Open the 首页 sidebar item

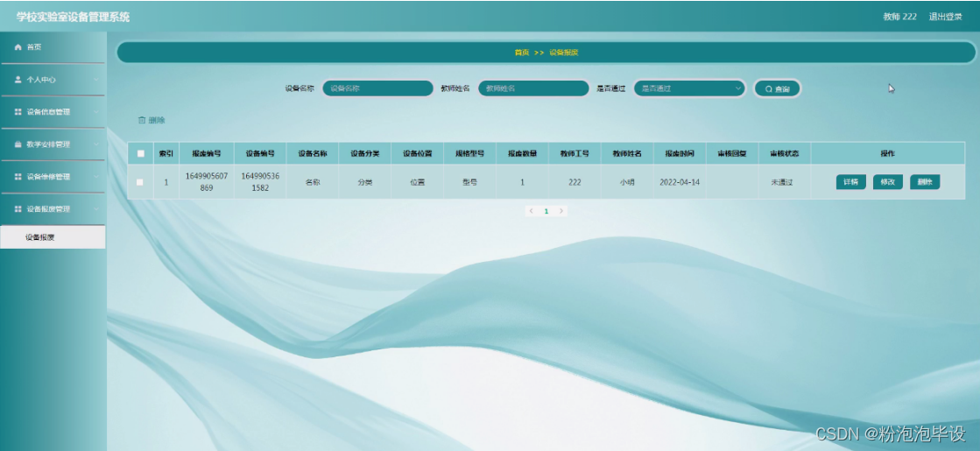[53, 47]
